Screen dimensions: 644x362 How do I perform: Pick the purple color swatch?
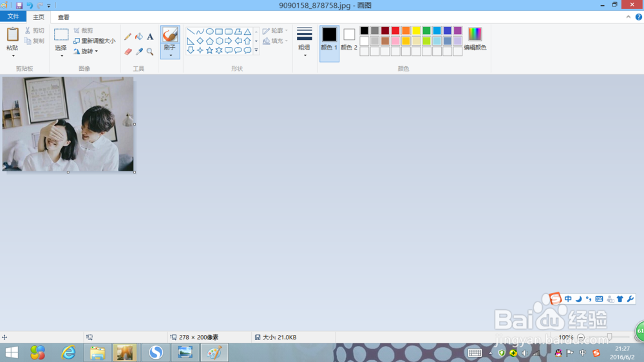[457, 30]
